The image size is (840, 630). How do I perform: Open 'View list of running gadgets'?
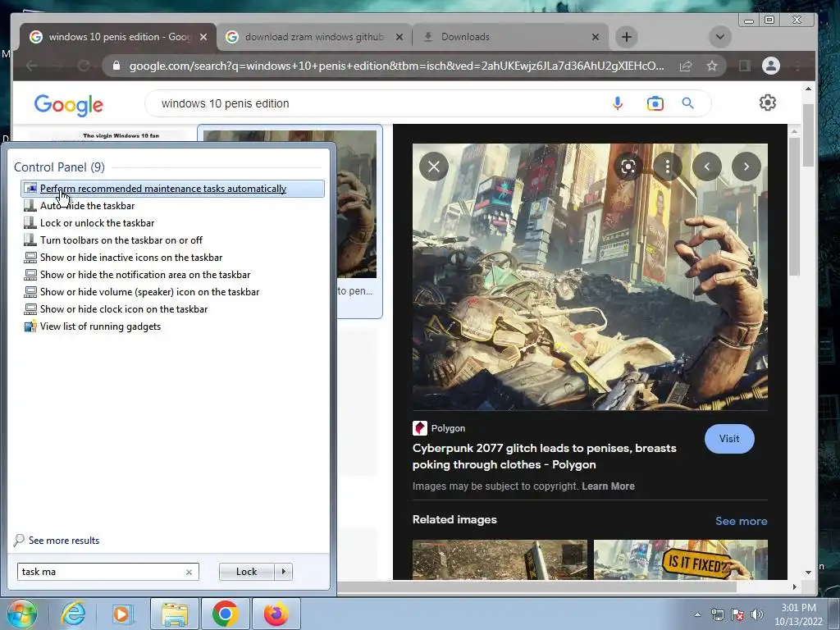pos(100,326)
